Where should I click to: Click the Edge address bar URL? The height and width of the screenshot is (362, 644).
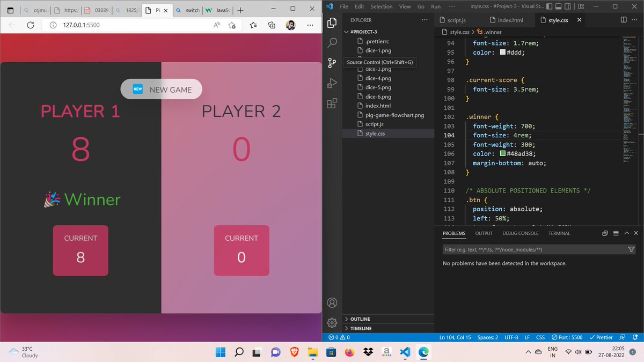coord(81,25)
